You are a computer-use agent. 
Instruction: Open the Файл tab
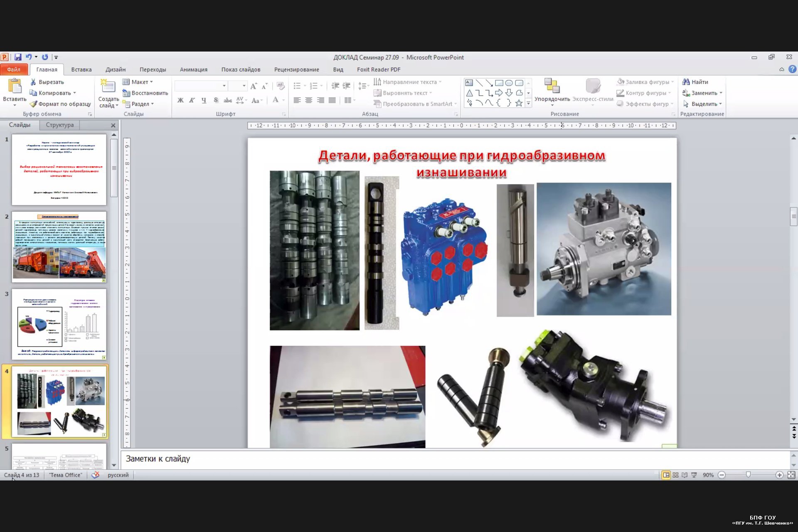coord(14,69)
